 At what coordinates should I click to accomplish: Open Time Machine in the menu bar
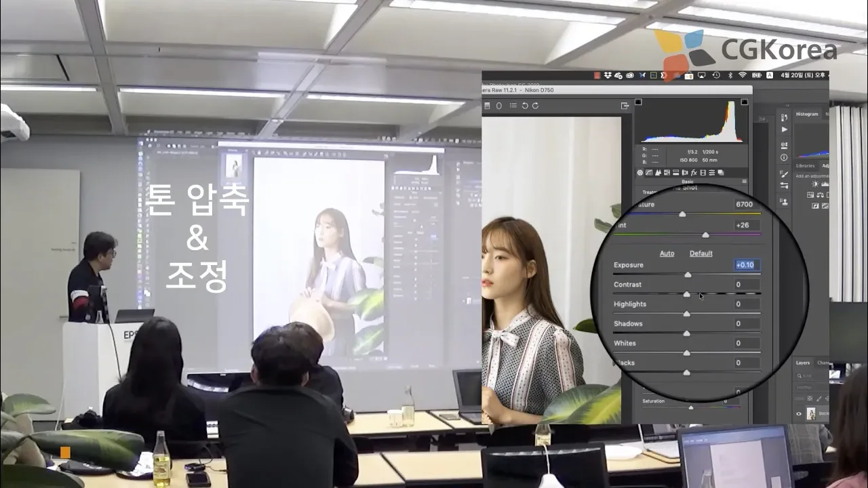pos(716,75)
